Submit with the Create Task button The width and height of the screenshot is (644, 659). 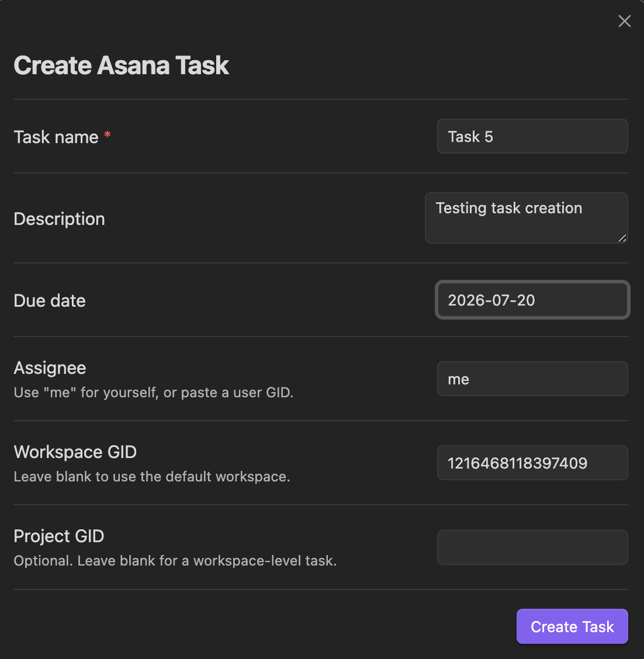(x=572, y=626)
